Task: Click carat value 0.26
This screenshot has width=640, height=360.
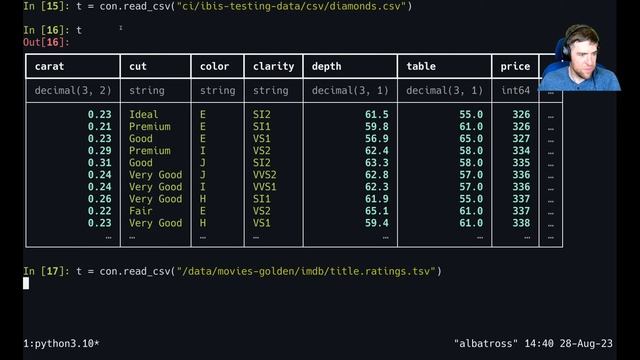Action: 100,199
